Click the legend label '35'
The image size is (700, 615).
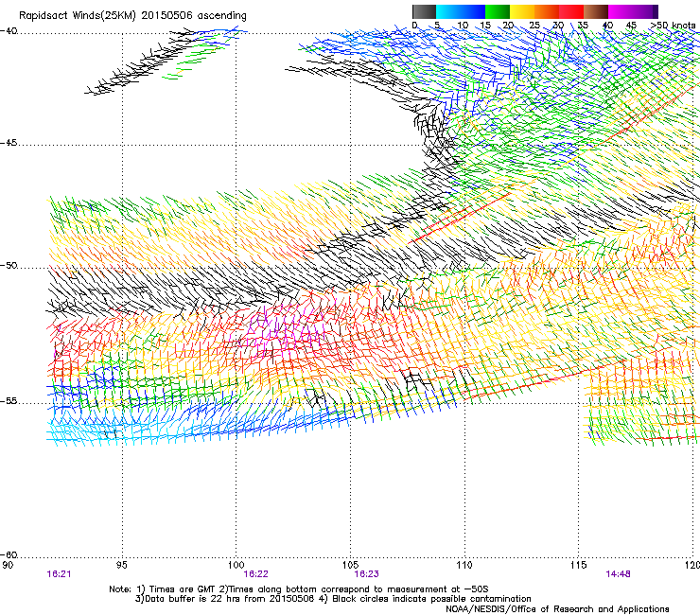[583, 25]
